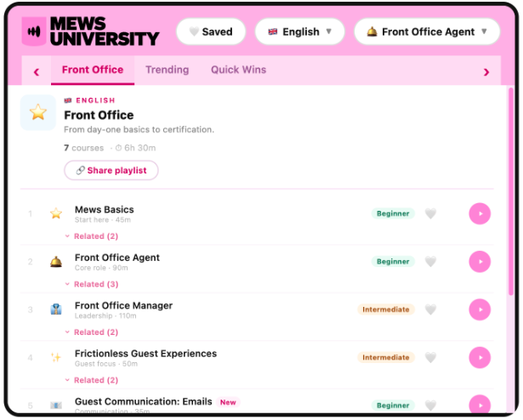Click the Intermediate badge on Frictionless Guest Experiences
The width and height of the screenshot is (523, 420).
pyautogui.click(x=386, y=358)
